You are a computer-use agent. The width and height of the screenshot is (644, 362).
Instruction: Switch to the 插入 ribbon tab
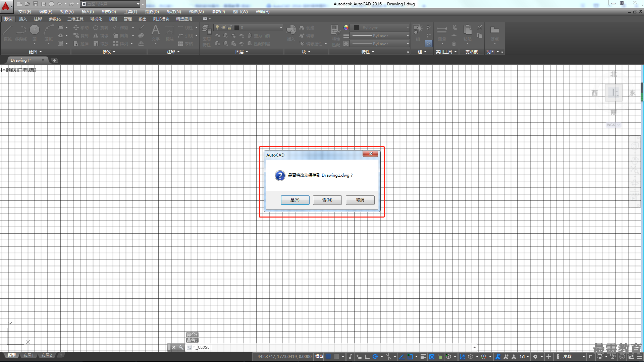(23, 19)
